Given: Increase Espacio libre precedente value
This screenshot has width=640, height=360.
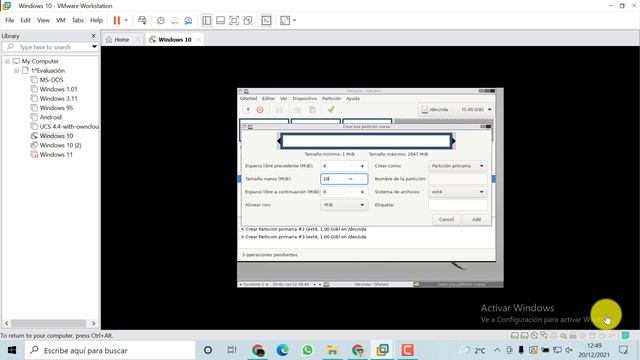Looking at the screenshot, I should [362, 166].
